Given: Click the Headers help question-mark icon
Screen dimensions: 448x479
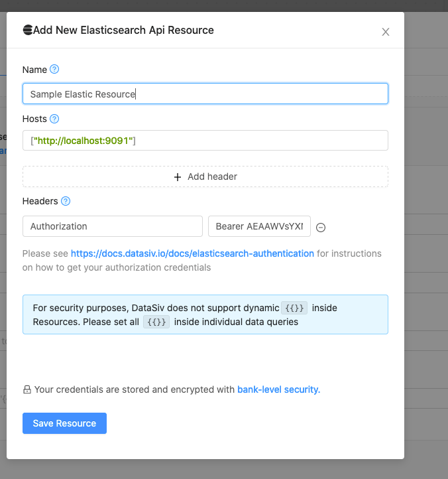Looking at the screenshot, I should (66, 201).
